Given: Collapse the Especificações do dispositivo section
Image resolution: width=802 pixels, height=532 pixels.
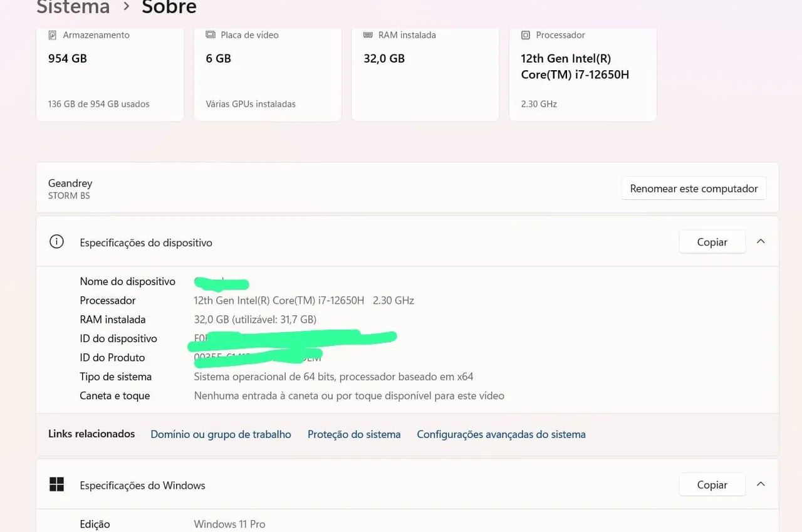Looking at the screenshot, I should (x=761, y=241).
